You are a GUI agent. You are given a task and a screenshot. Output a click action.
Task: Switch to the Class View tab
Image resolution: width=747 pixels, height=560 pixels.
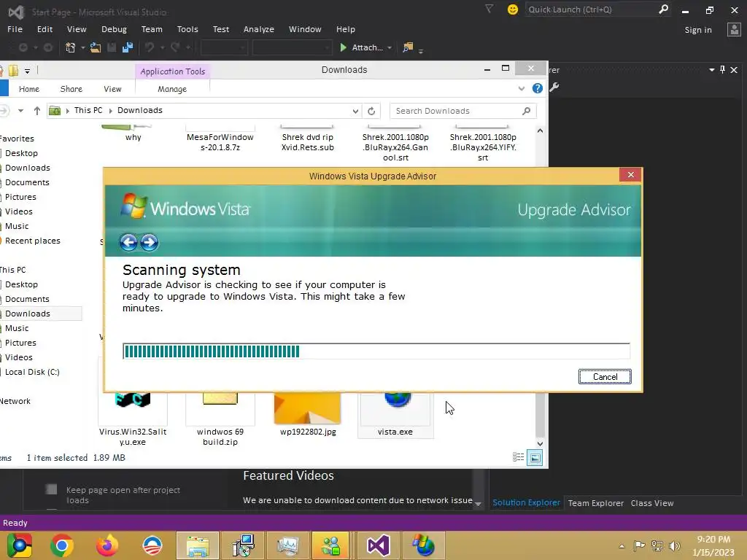(x=651, y=503)
